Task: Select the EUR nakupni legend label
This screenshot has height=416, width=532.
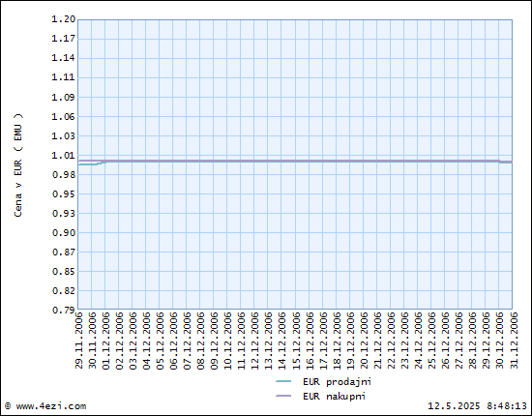Action: click(334, 397)
